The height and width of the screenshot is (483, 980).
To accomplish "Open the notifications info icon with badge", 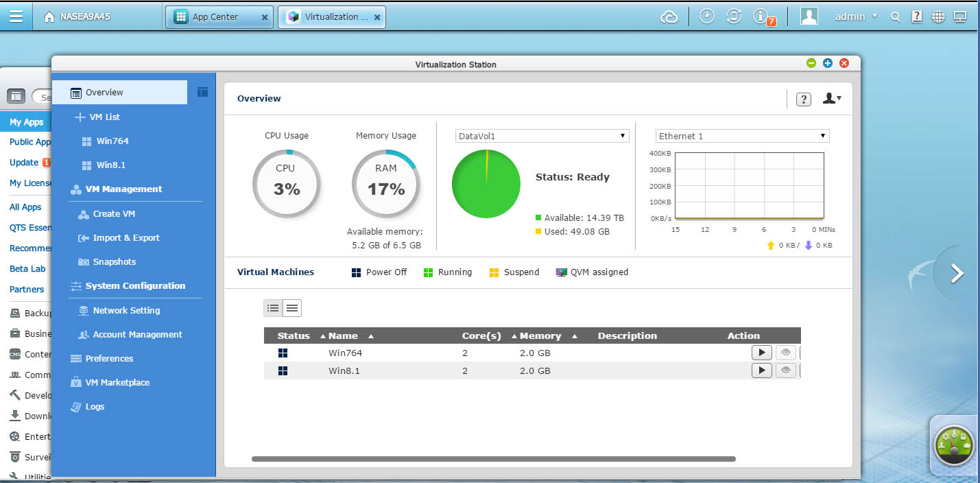I will (x=761, y=16).
